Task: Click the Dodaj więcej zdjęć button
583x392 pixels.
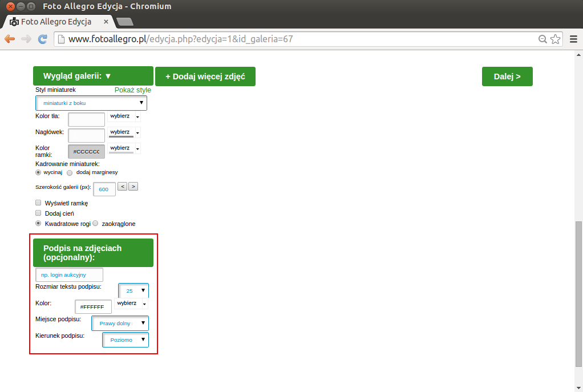Action: point(205,76)
